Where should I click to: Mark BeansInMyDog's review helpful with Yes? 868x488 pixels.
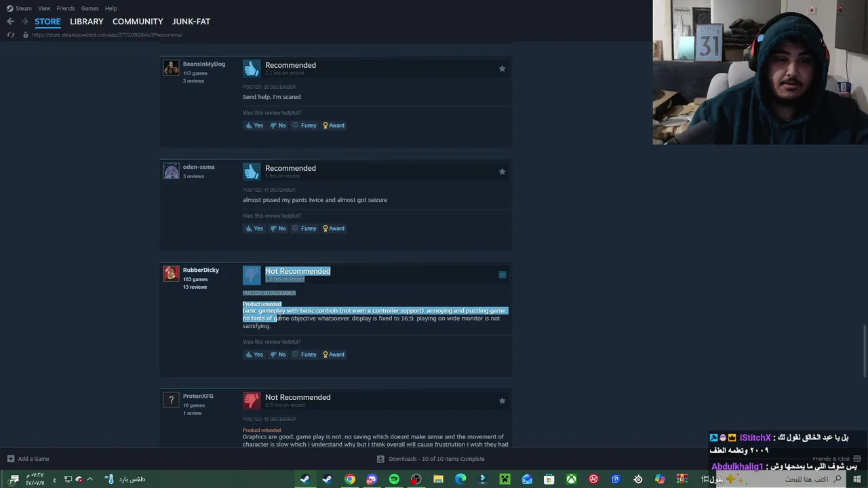point(254,125)
